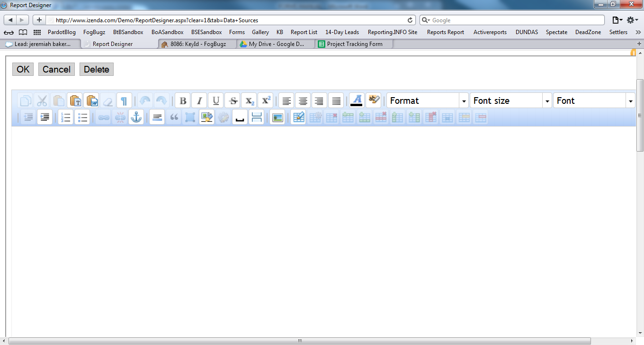Image resolution: width=644 pixels, height=345 pixels.
Task: Switch to the Project Tracking Form tab
Action: tap(353, 44)
